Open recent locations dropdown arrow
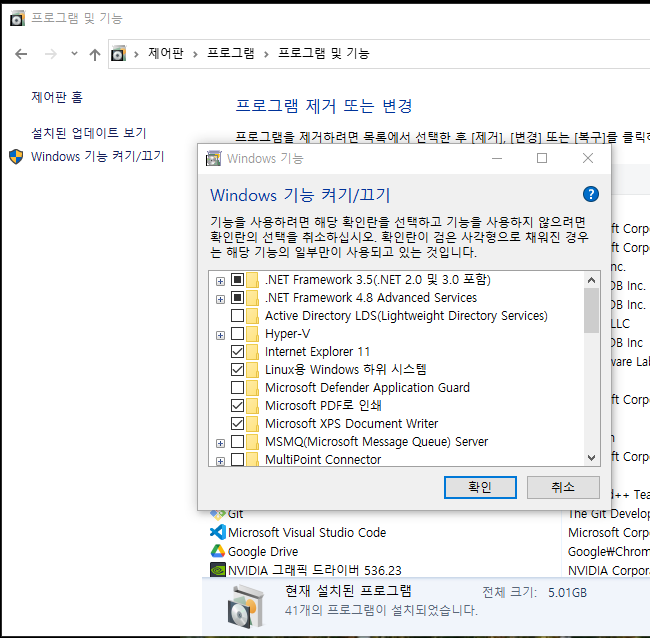 pos(74,53)
